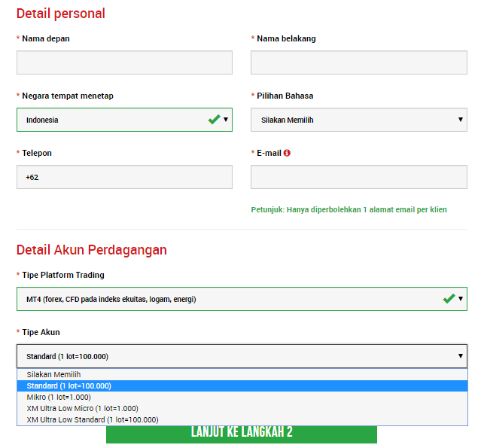Open the Negara tempat menetap dropdown
Image resolution: width=481 pixels, height=448 pixels.
(x=124, y=120)
